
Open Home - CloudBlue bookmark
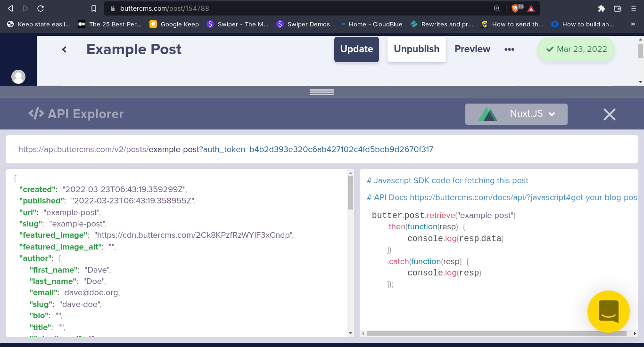370,24
